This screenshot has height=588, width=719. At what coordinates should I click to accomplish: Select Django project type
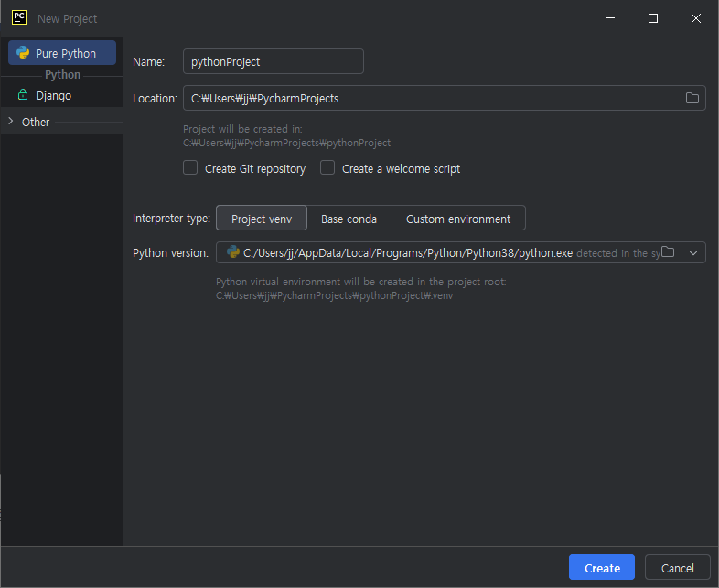pyautogui.click(x=62, y=95)
